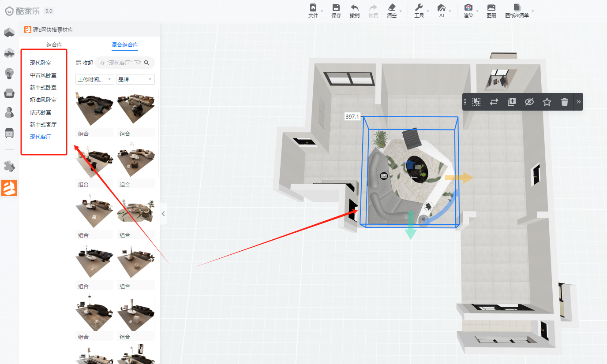This screenshot has width=607, height=364.
Task: Collapse the category list via 收起
Action: pos(84,63)
